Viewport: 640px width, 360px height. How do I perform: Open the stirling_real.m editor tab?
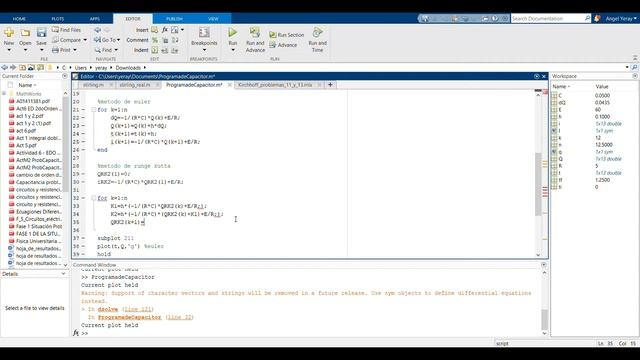[135, 85]
